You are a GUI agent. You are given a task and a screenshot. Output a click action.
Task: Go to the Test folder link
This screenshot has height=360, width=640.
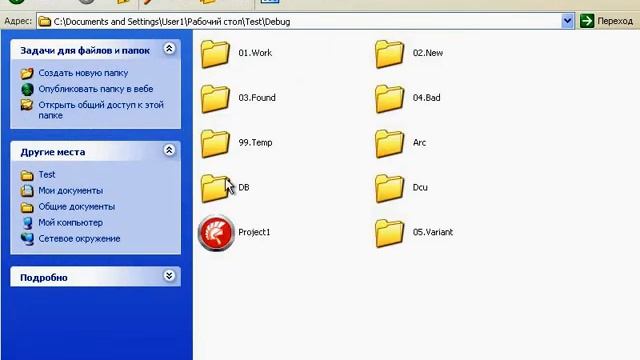pyautogui.click(x=47, y=175)
